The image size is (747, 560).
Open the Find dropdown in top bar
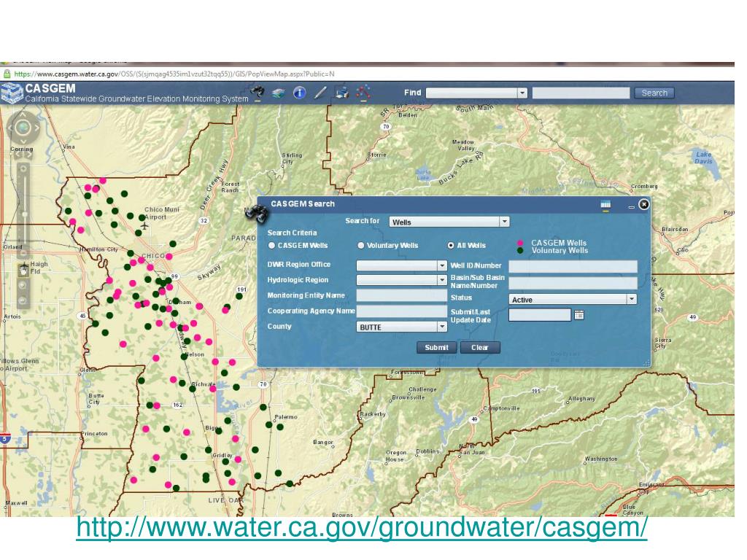(x=476, y=93)
